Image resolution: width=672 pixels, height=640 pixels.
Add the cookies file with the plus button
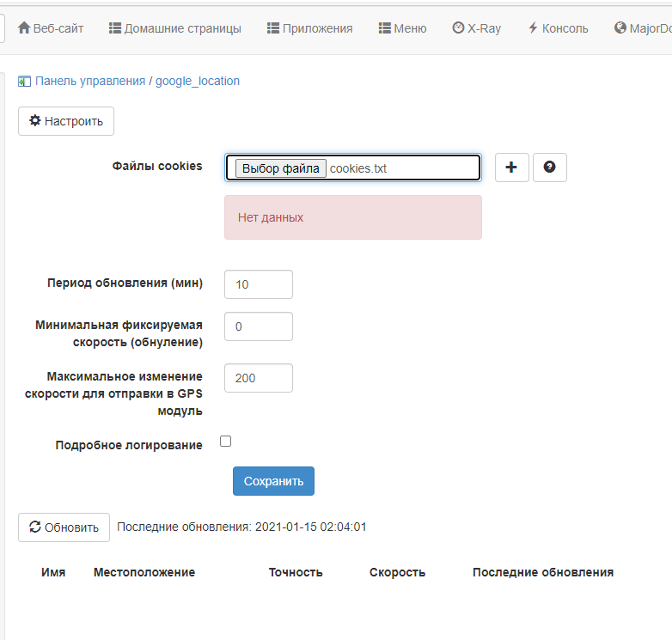pos(511,167)
